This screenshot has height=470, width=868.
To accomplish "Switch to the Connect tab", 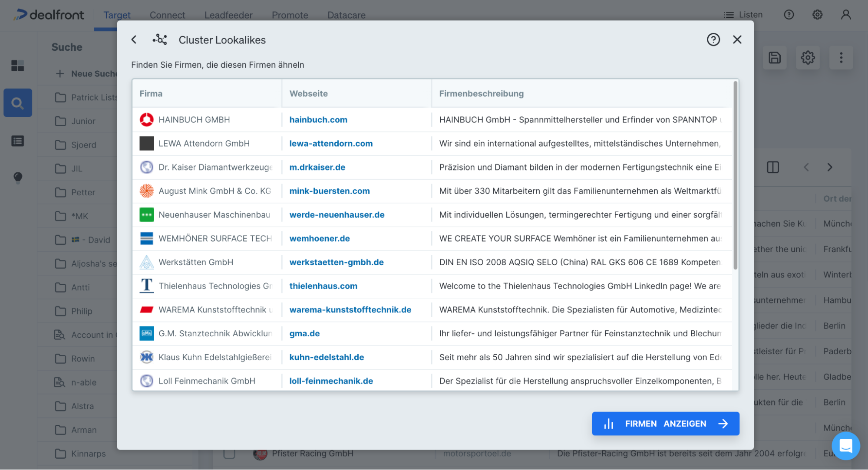I will [167, 15].
